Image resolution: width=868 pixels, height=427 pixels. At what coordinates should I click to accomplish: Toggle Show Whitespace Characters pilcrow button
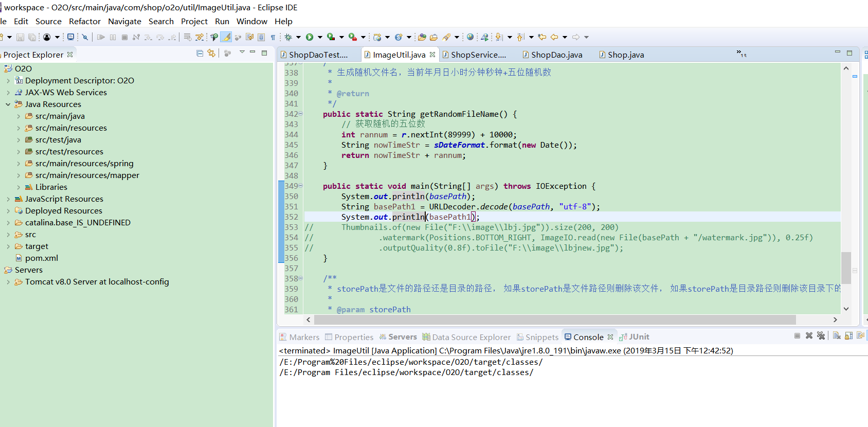point(273,37)
